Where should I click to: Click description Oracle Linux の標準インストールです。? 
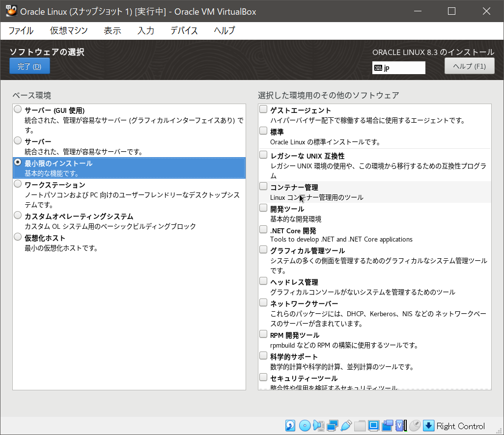325,142
